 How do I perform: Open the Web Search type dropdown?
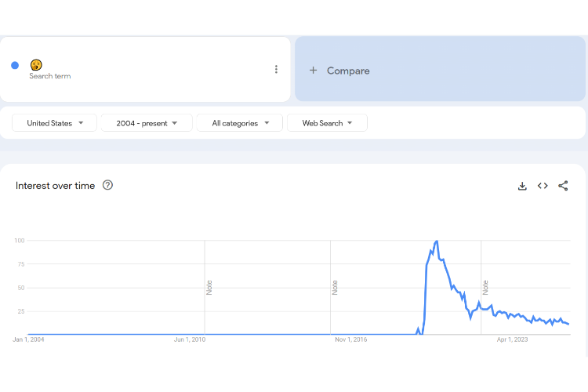coord(327,123)
